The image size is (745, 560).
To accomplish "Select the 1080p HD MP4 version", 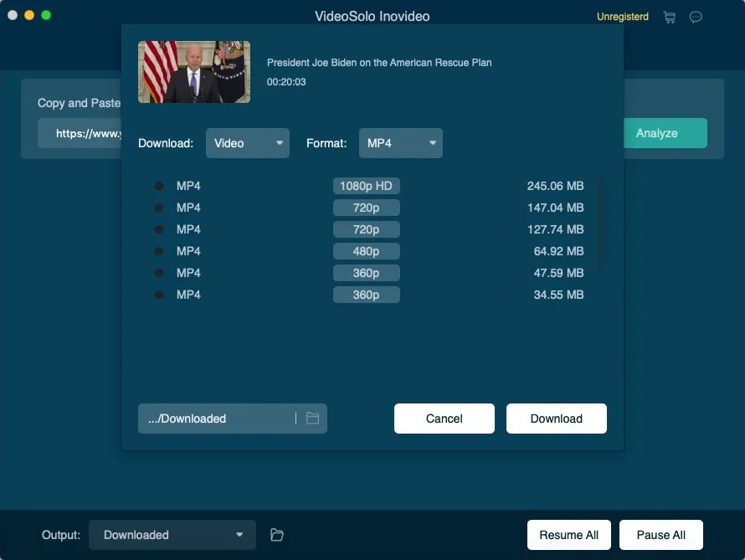I will pos(159,185).
